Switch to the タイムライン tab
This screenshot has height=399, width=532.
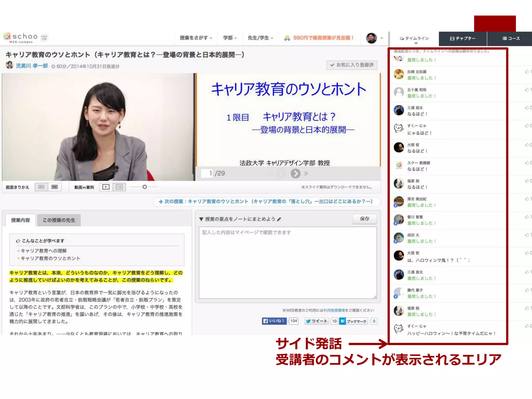pos(415,38)
